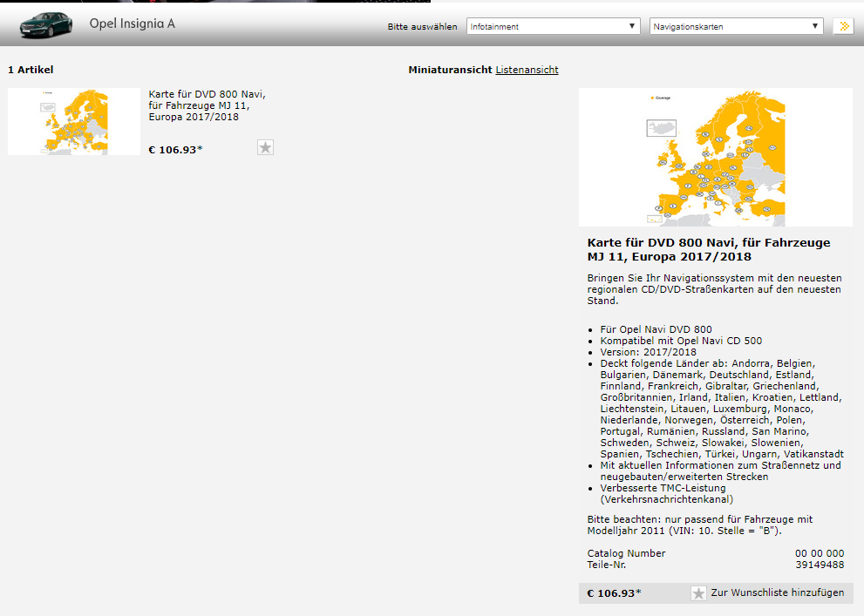Click the yellow arrow go button

(x=843, y=26)
